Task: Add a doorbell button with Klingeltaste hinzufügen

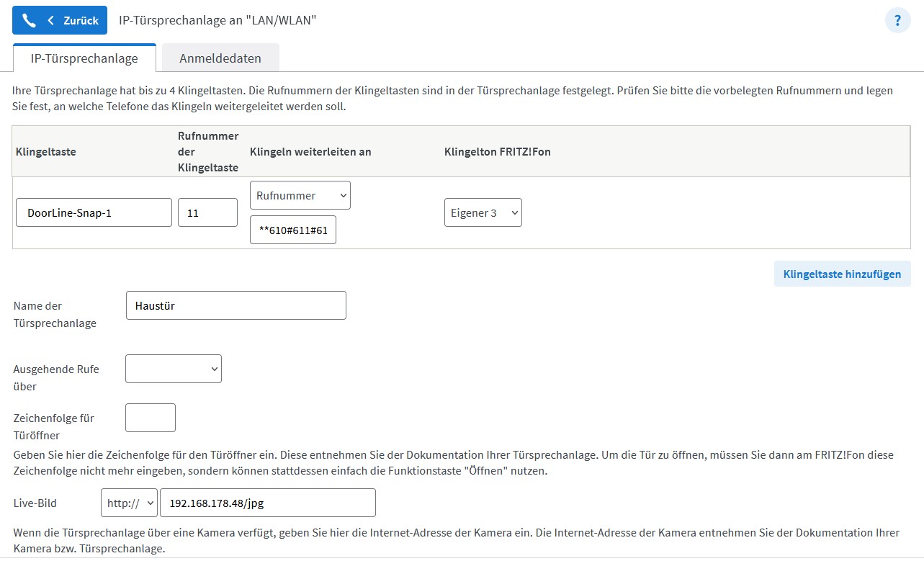Action: pos(842,274)
